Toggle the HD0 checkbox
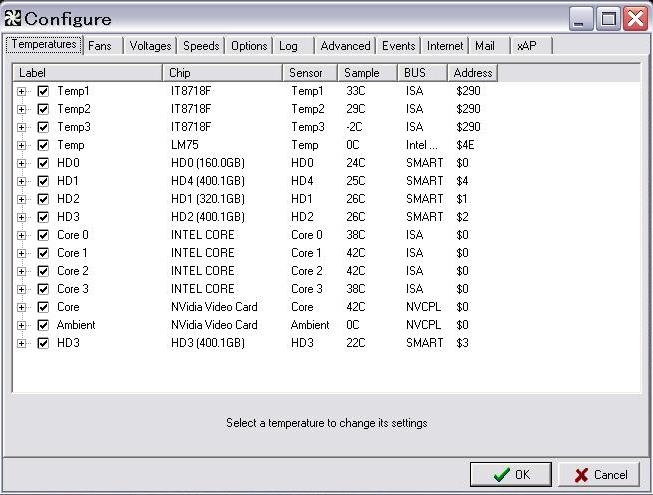653x495 pixels. pos(43,163)
